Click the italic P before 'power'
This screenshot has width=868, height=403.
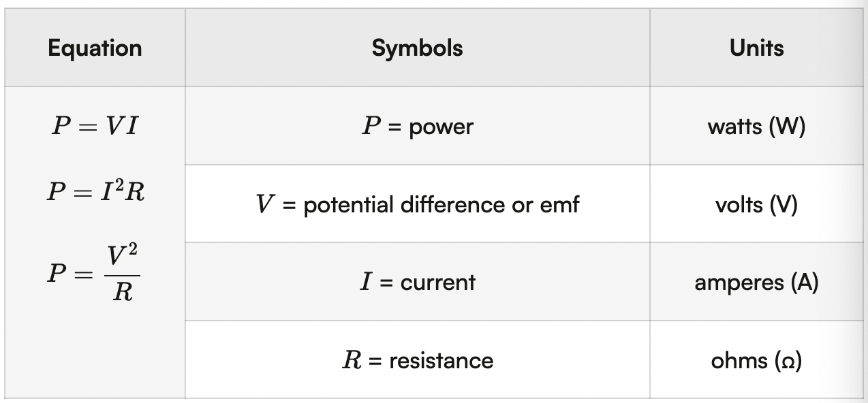click(371, 127)
